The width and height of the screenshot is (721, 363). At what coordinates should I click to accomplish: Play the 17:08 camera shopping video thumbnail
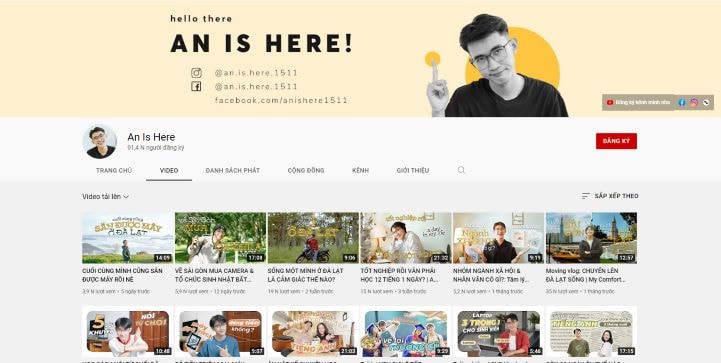point(220,237)
